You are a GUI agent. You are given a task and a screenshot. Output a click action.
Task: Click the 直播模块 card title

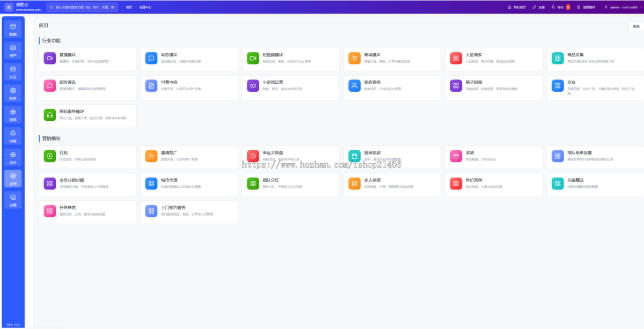67,55
